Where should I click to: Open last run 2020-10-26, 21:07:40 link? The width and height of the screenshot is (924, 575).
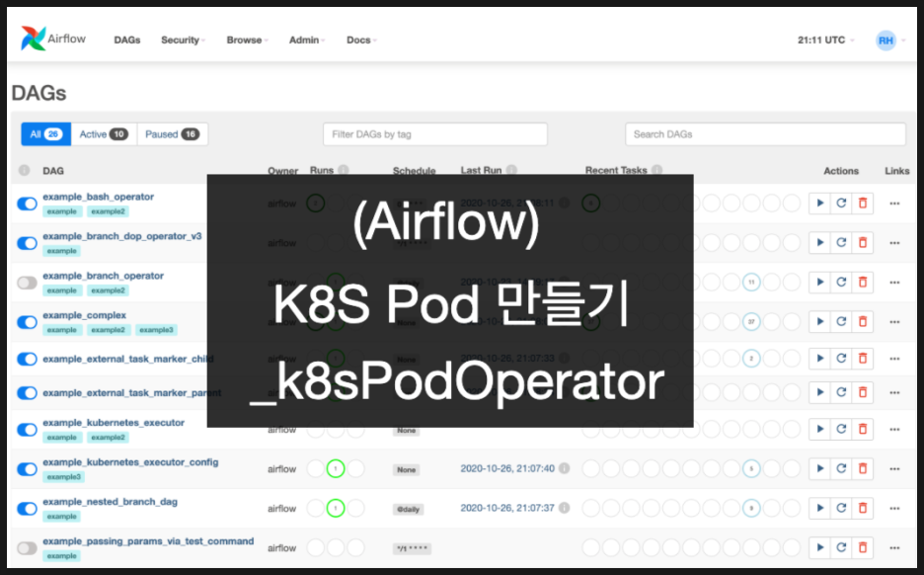507,468
